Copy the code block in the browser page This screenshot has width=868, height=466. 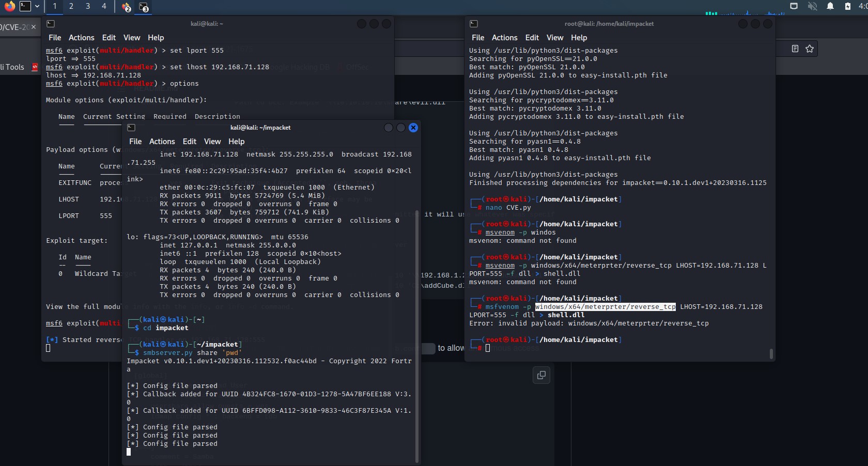pos(541,375)
